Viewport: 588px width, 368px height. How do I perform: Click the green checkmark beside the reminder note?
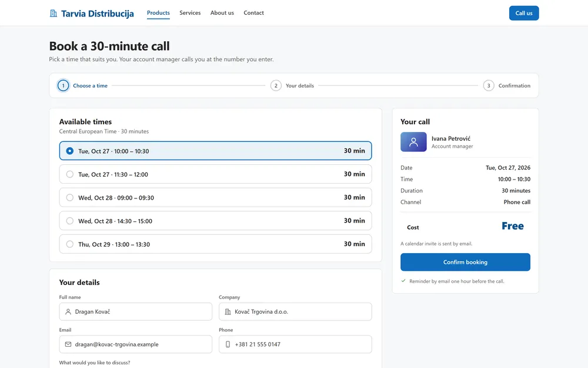point(403,281)
